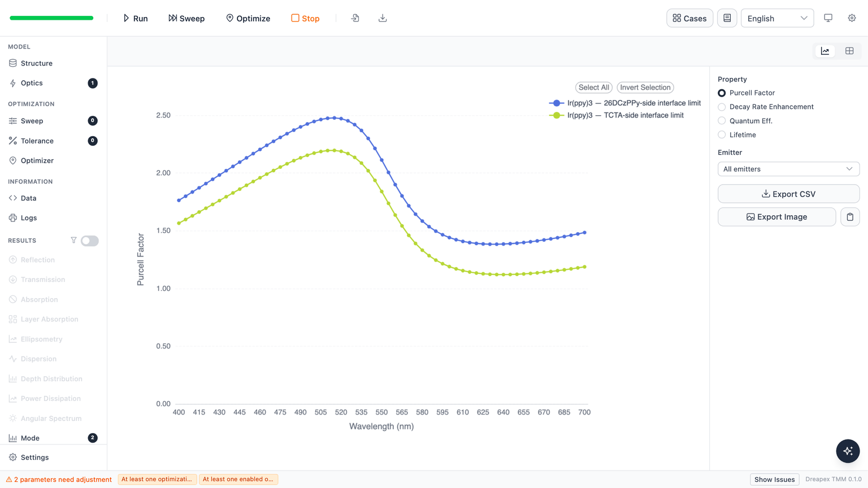Open the gear settings icon top right
868x488 pixels.
[852, 18]
